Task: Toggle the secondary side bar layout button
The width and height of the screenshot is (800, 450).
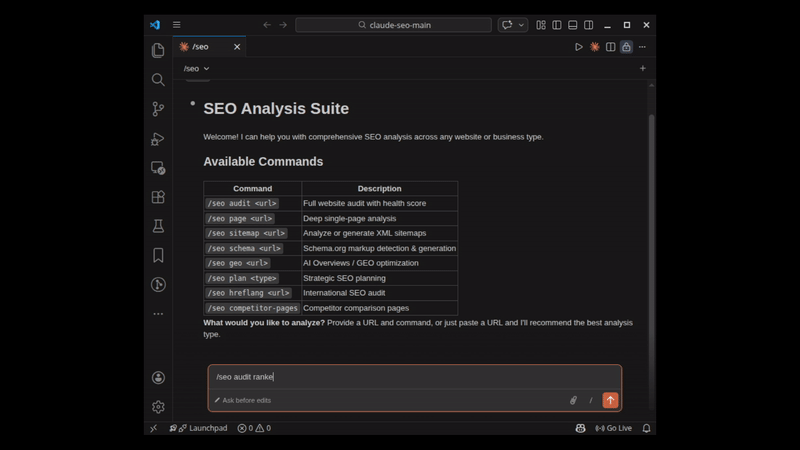Action: pos(590,25)
